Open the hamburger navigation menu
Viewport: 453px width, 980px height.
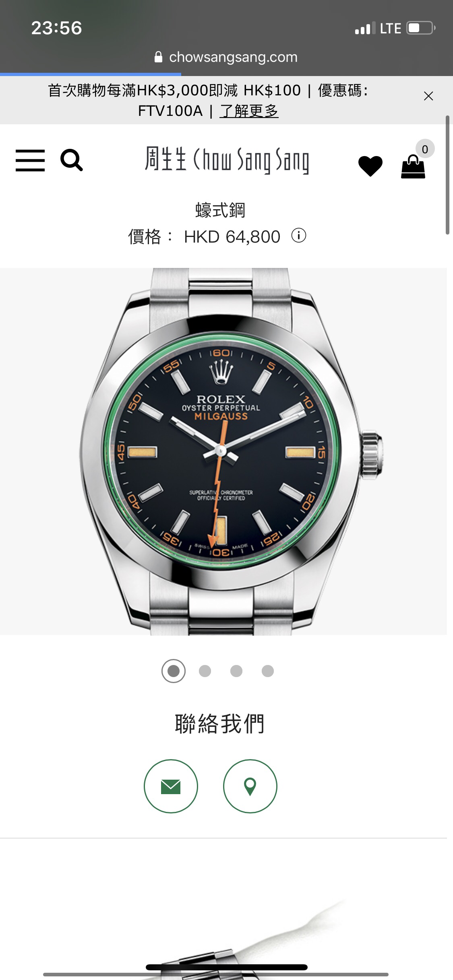(x=30, y=161)
